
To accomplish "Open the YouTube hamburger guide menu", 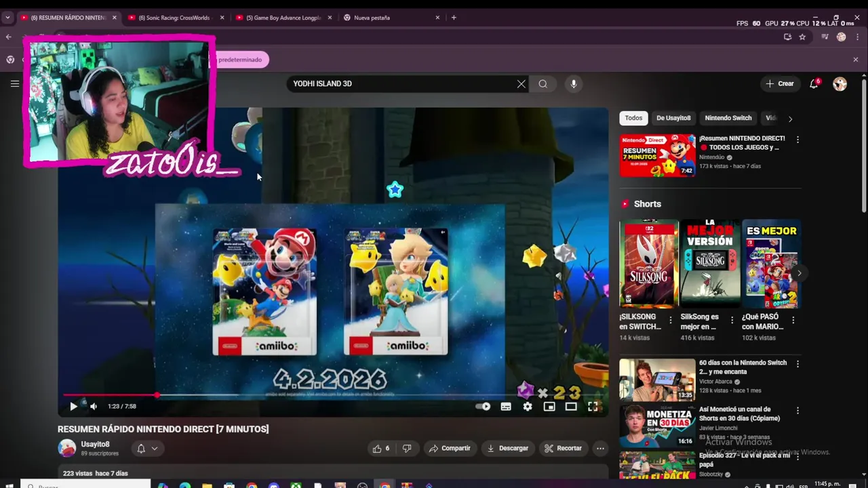I will 14,83.
